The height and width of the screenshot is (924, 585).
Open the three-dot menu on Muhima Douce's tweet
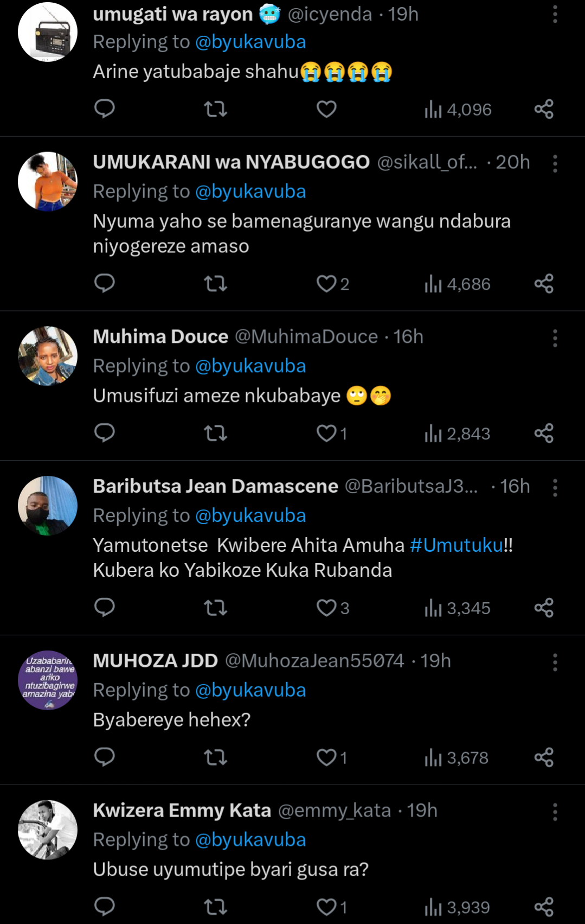point(555,338)
